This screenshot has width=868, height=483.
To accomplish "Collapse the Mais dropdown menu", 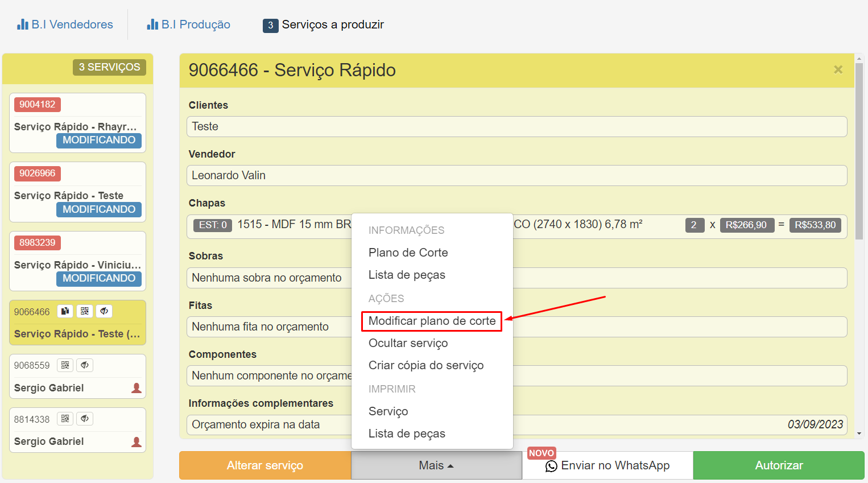I will point(436,465).
